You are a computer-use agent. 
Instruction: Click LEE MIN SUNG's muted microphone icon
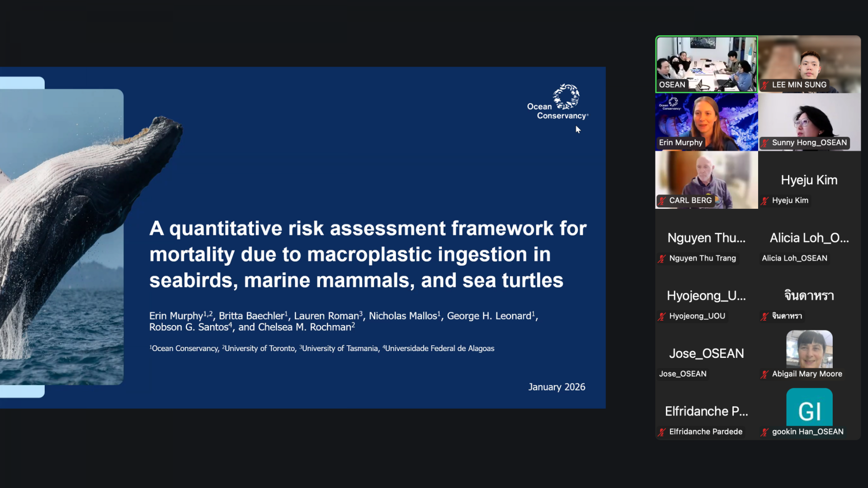coord(764,85)
